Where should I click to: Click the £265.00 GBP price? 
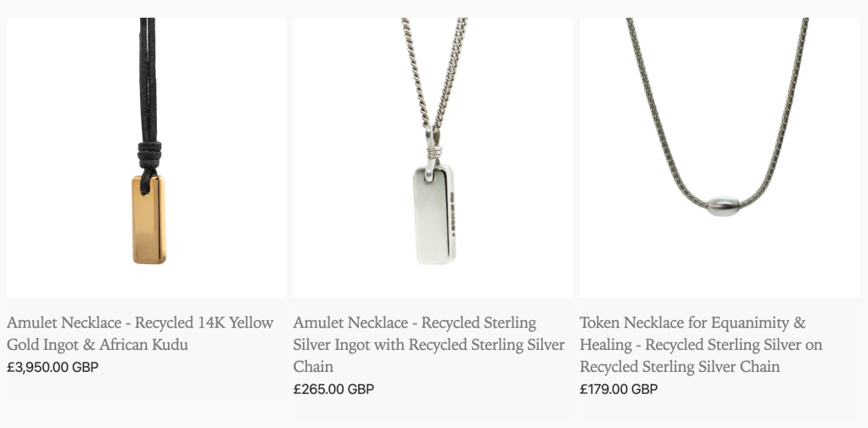tap(333, 389)
